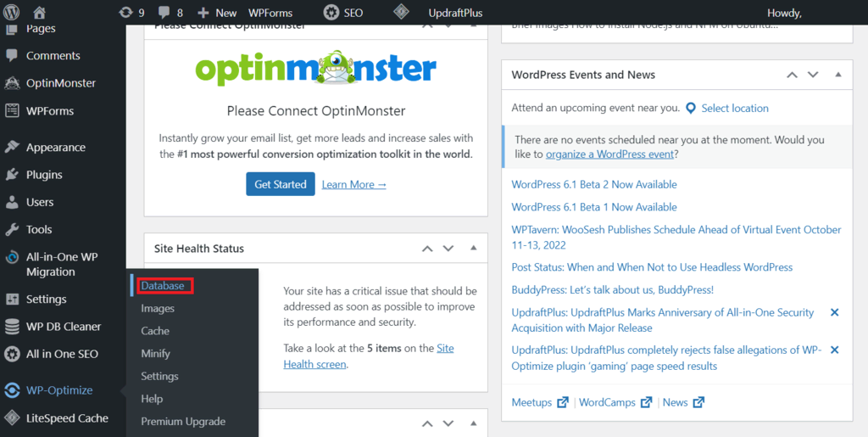Click the SEO gear icon in admin bar
The image size is (868, 437).
point(331,12)
